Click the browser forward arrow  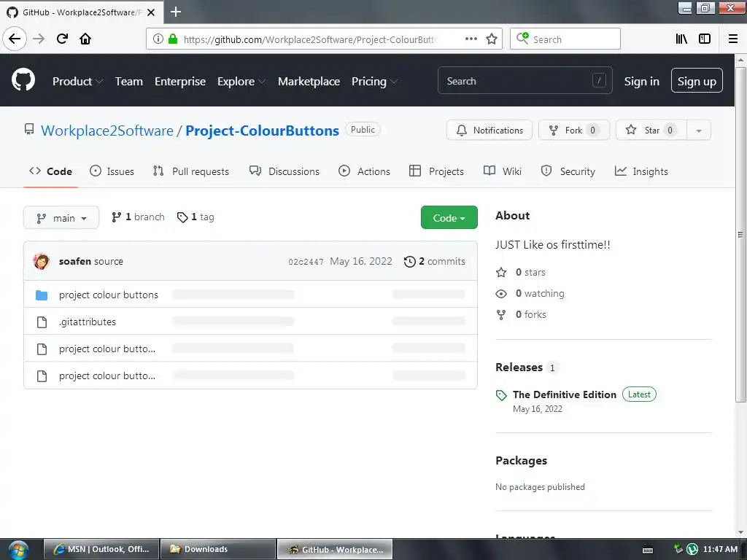39,39
